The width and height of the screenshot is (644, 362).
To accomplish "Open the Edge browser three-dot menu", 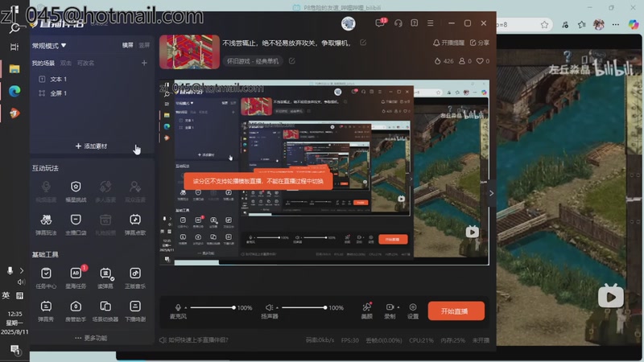I will [x=615, y=25].
